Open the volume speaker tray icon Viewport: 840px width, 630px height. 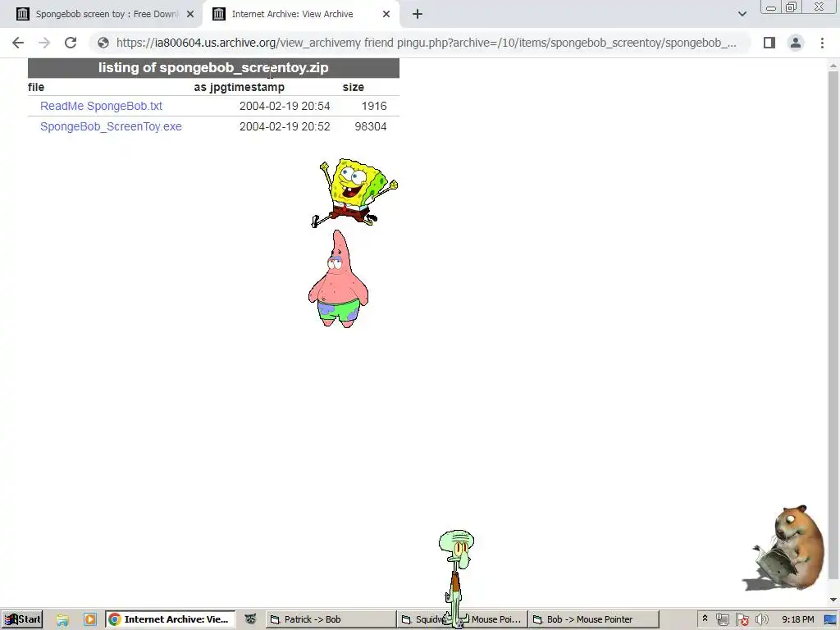click(761, 620)
